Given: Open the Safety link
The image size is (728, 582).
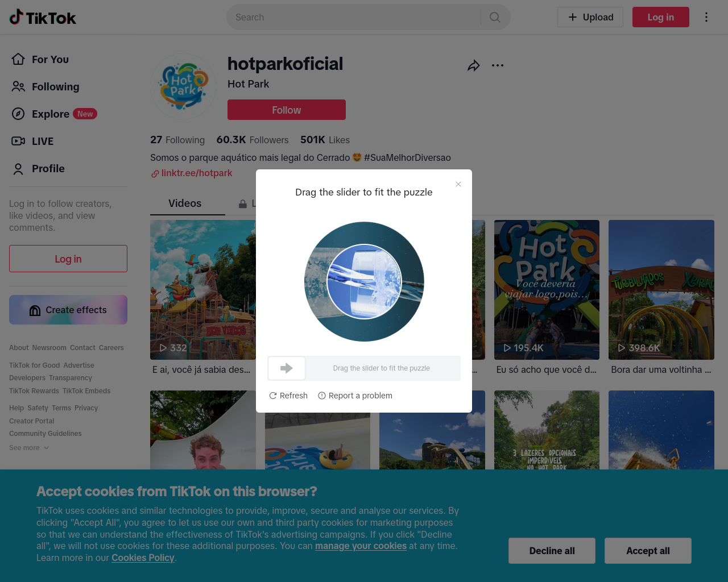Looking at the screenshot, I should click(x=38, y=408).
